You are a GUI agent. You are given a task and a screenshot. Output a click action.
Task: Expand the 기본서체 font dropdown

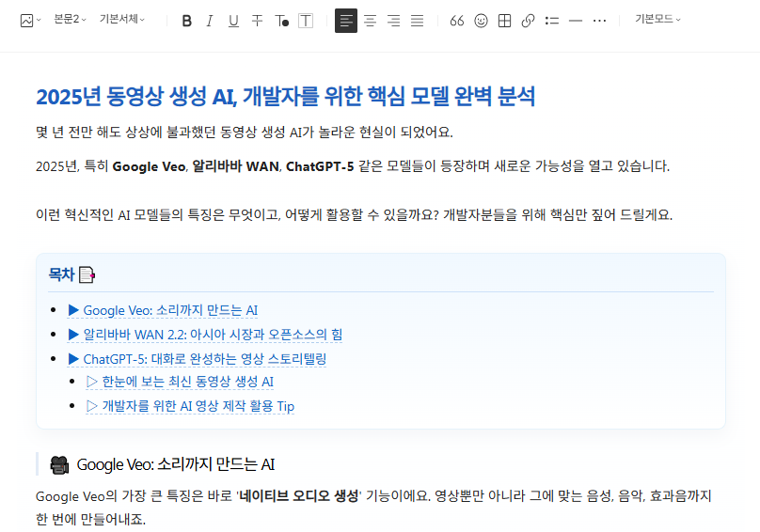(x=122, y=20)
